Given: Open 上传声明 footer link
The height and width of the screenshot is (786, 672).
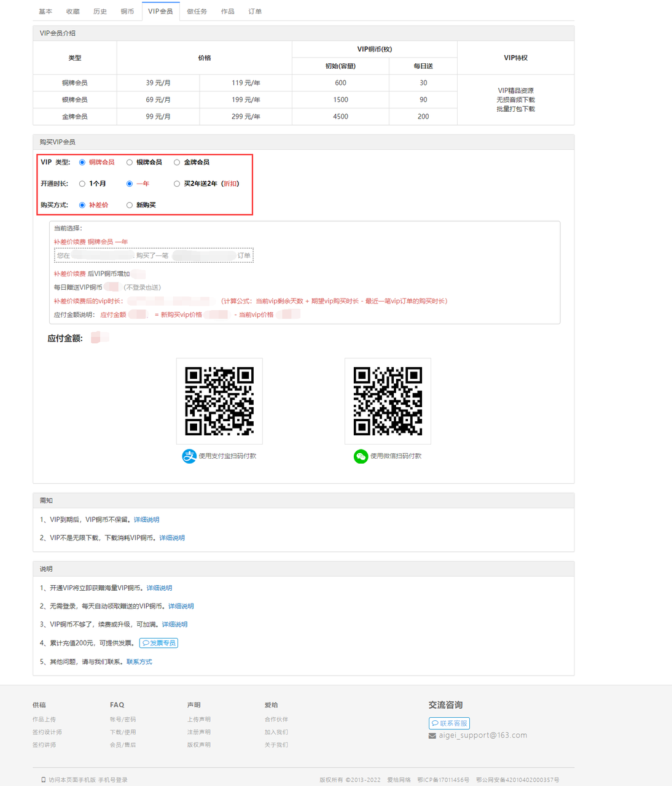Looking at the screenshot, I should (x=199, y=720).
